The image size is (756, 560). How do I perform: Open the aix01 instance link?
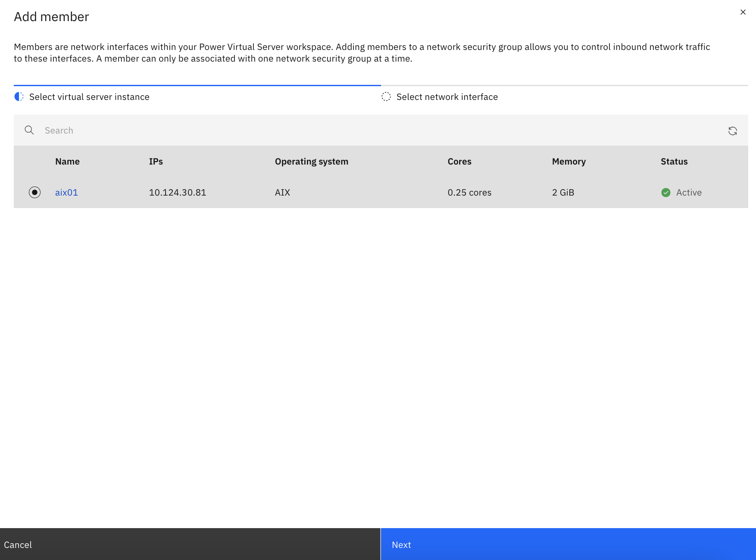66,193
